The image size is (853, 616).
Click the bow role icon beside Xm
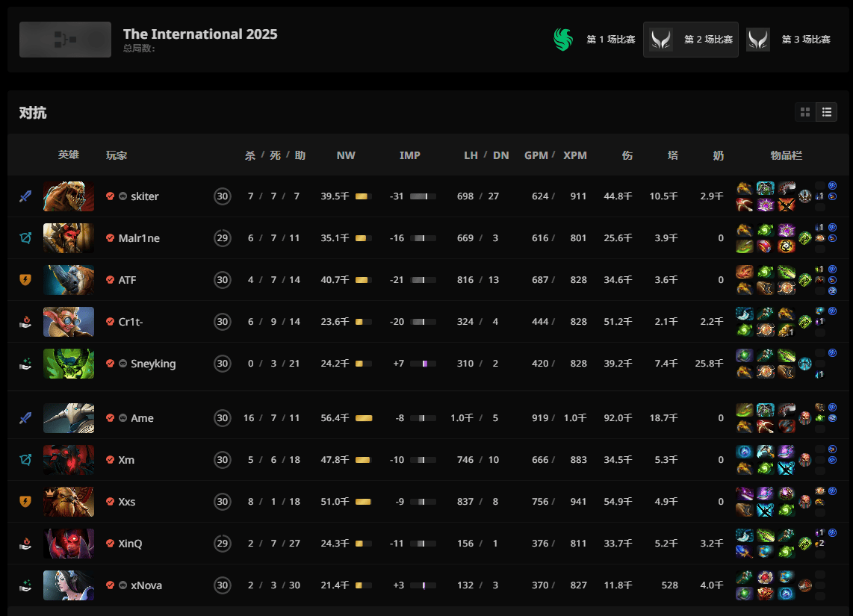click(25, 460)
